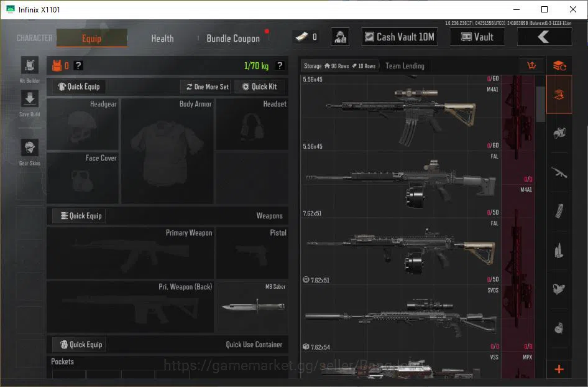The image size is (588, 387).
Task: Select the ammo bullets storage filter
Action: [559, 250]
